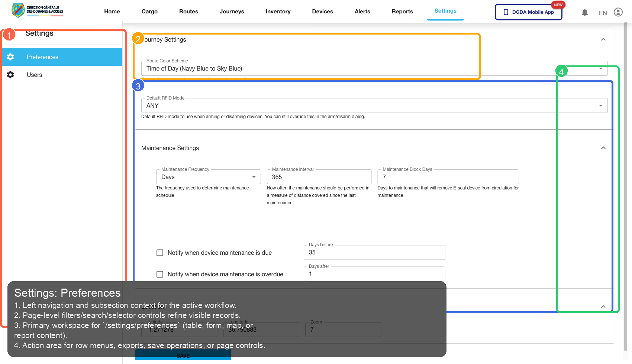632x364 pixels.
Task: Open the EN language selector
Action: click(x=603, y=13)
